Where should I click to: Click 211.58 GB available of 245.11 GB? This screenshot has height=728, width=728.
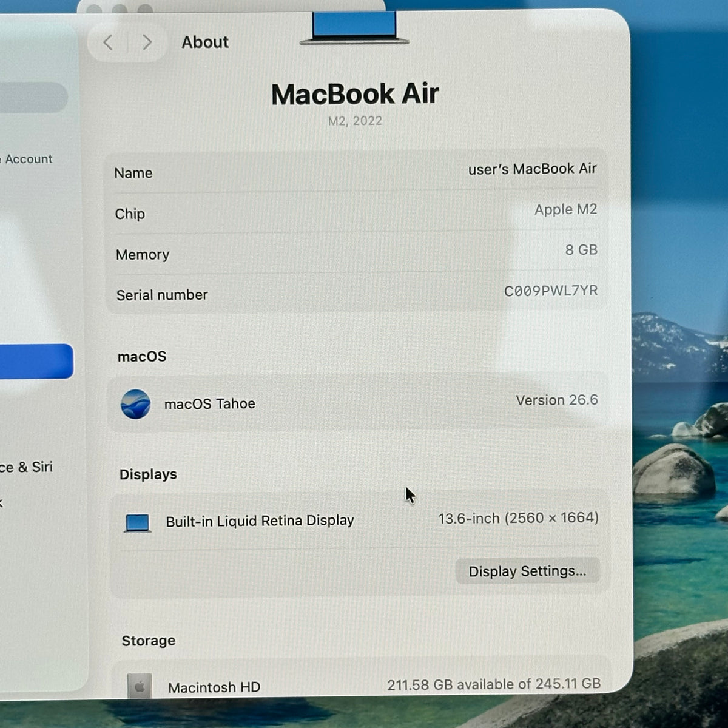494,684
